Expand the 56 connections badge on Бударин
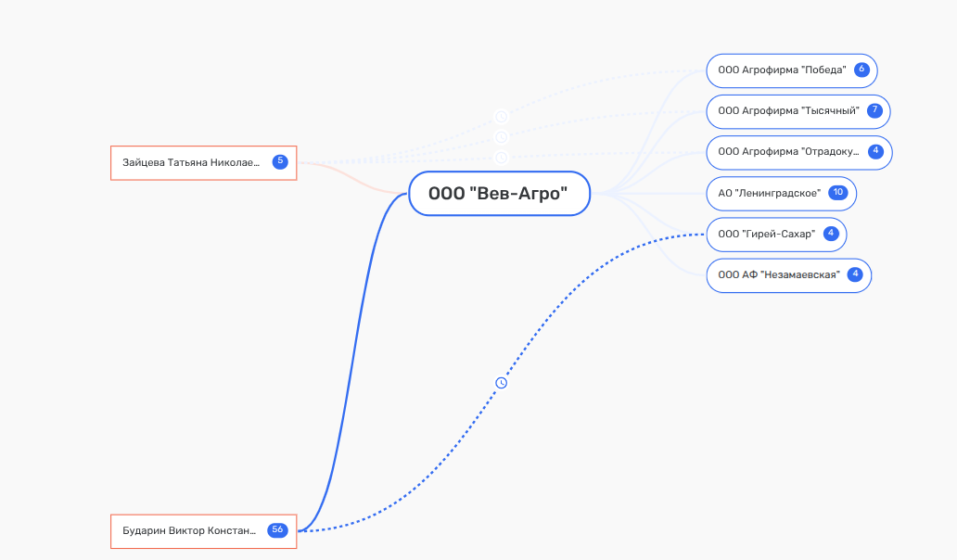Viewport: 957px width, 560px height. point(277,530)
